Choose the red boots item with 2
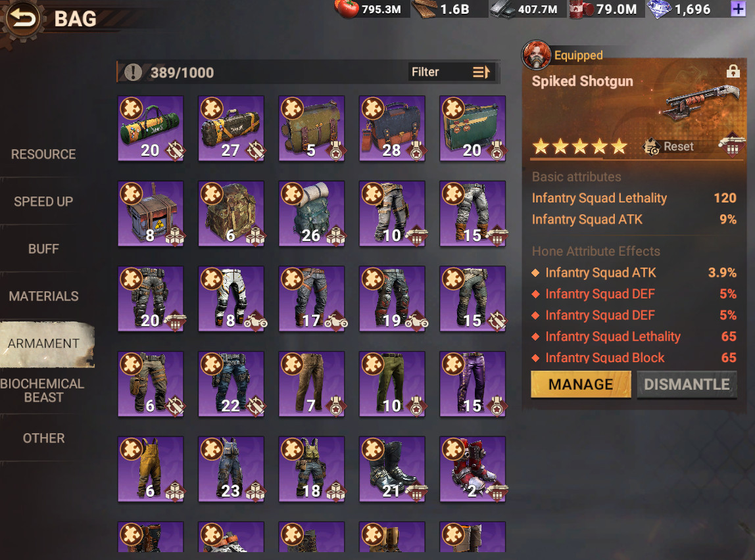 pos(472,469)
